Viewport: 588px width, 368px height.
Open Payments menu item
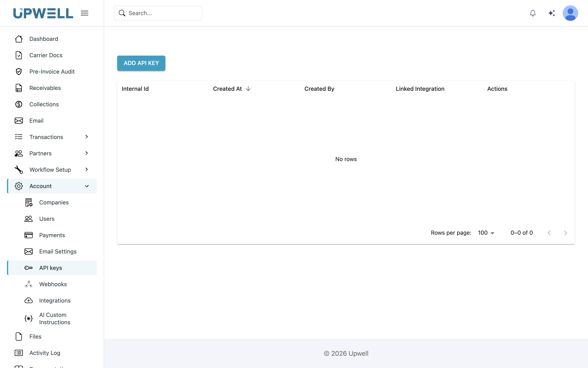click(x=52, y=235)
